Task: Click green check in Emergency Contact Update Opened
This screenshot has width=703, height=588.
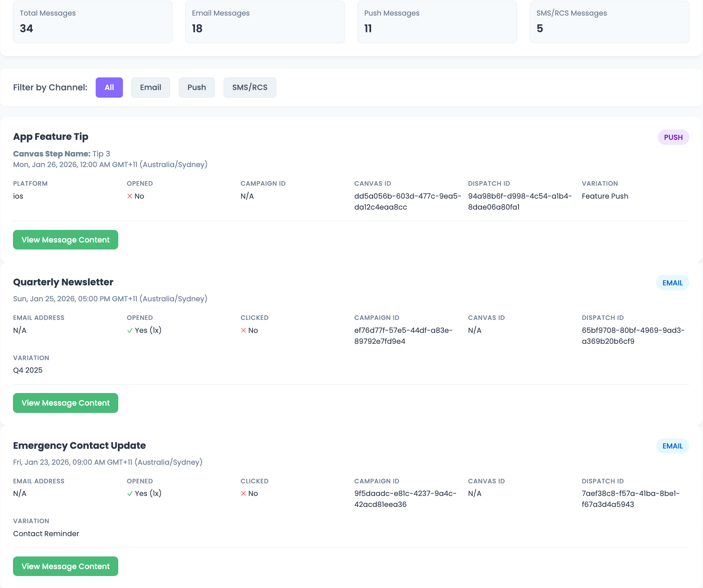Action: (130, 494)
